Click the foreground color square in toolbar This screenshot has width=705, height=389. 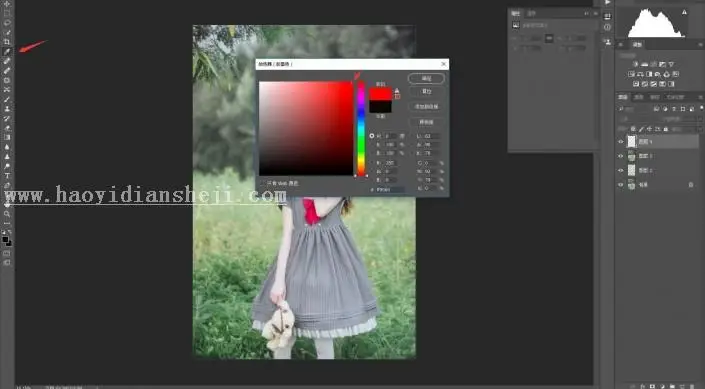click(x=5, y=240)
